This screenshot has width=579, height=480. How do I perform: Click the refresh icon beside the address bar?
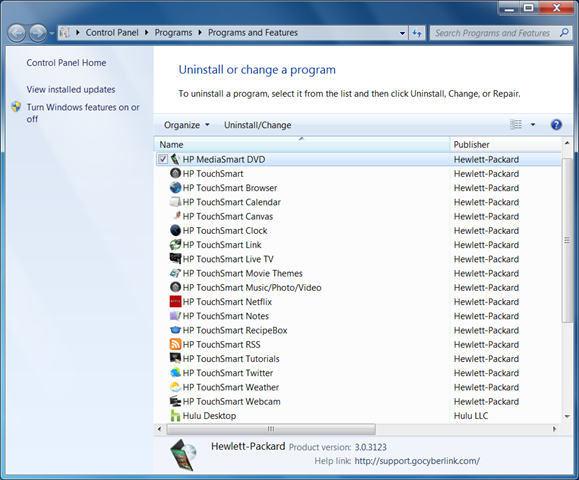pyautogui.click(x=417, y=33)
